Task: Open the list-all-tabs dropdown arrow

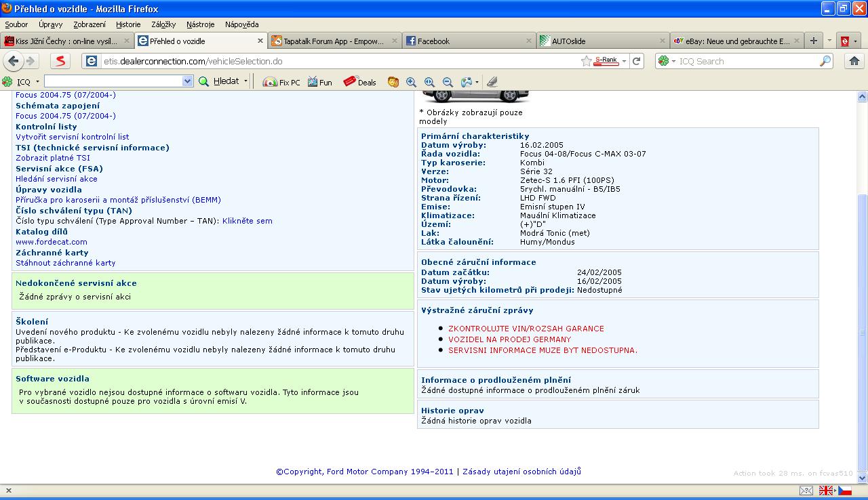Action: pos(829,41)
